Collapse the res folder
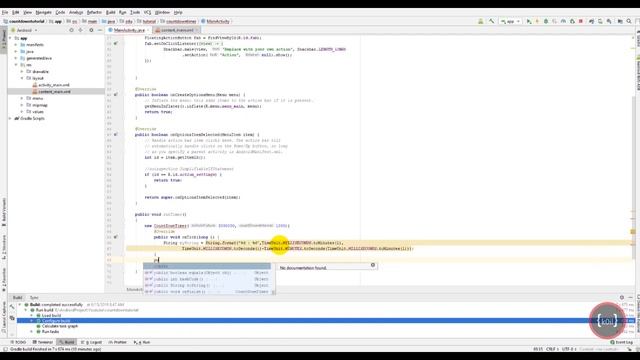Viewport: 640px width, 360px height. click(x=16, y=65)
